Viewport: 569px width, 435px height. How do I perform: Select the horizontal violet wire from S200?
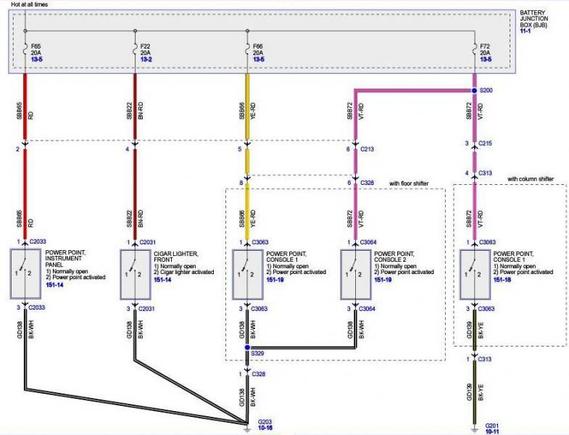pyautogui.click(x=414, y=90)
